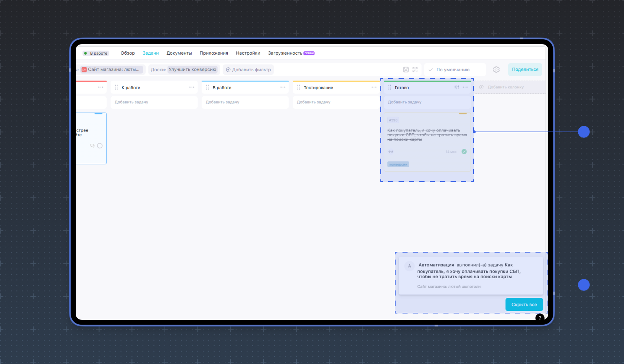Image resolution: width=624 pixels, height=364 pixels.
Task: Open the В работе project status dropdown
Action: point(96,53)
